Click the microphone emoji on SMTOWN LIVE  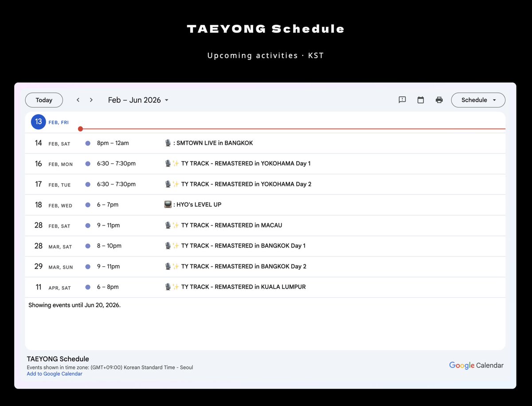pyautogui.click(x=168, y=143)
